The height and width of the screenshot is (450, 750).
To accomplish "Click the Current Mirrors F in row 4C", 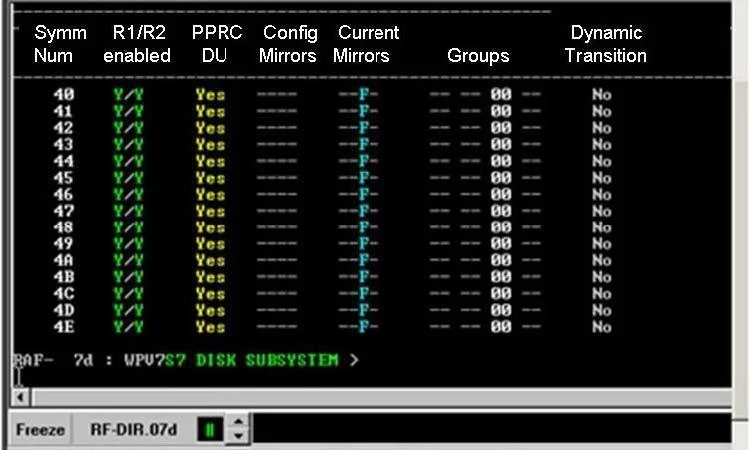I will coord(364,294).
